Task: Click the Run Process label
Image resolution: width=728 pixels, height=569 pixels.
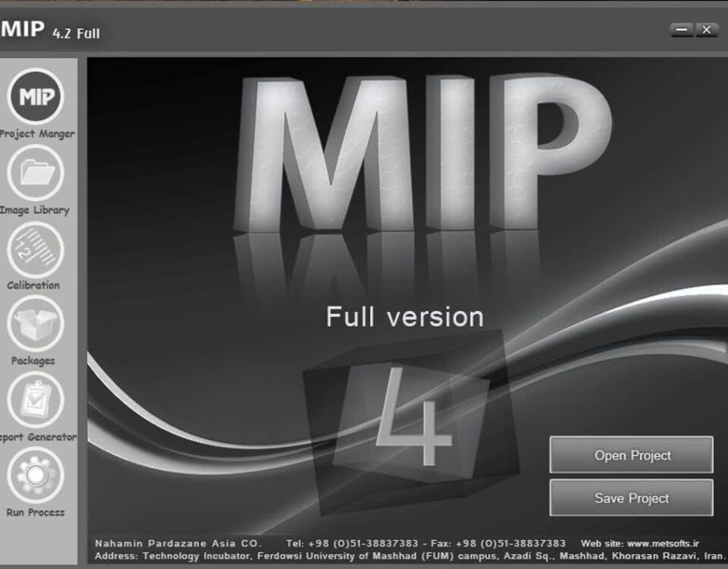Action: click(x=36, y=512)
